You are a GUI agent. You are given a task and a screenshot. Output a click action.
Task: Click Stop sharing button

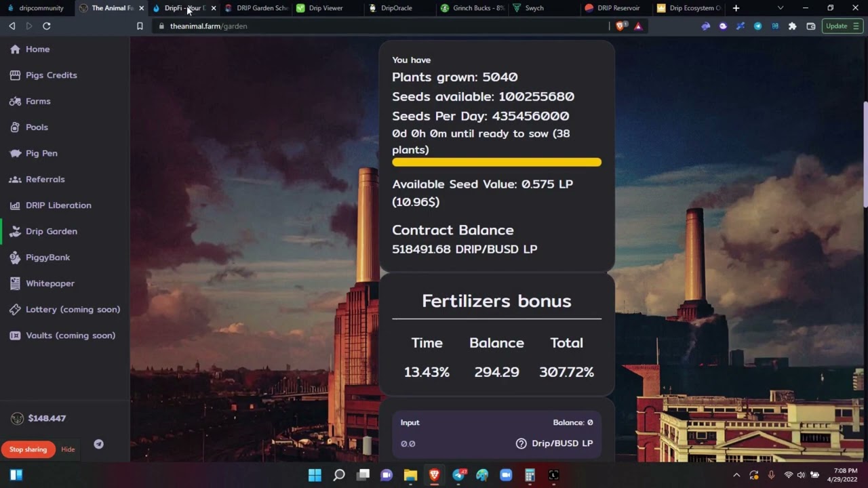28,449
